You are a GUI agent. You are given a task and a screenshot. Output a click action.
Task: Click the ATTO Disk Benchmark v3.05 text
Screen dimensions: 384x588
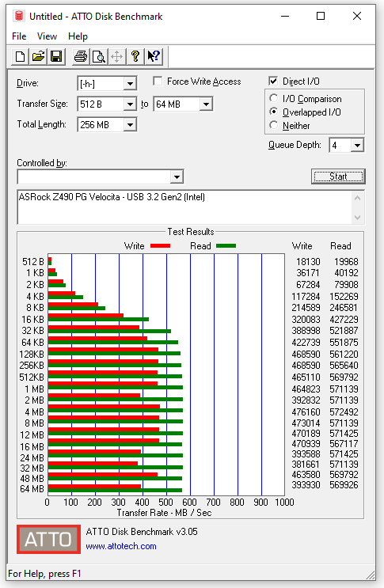[x=142, y=531]
